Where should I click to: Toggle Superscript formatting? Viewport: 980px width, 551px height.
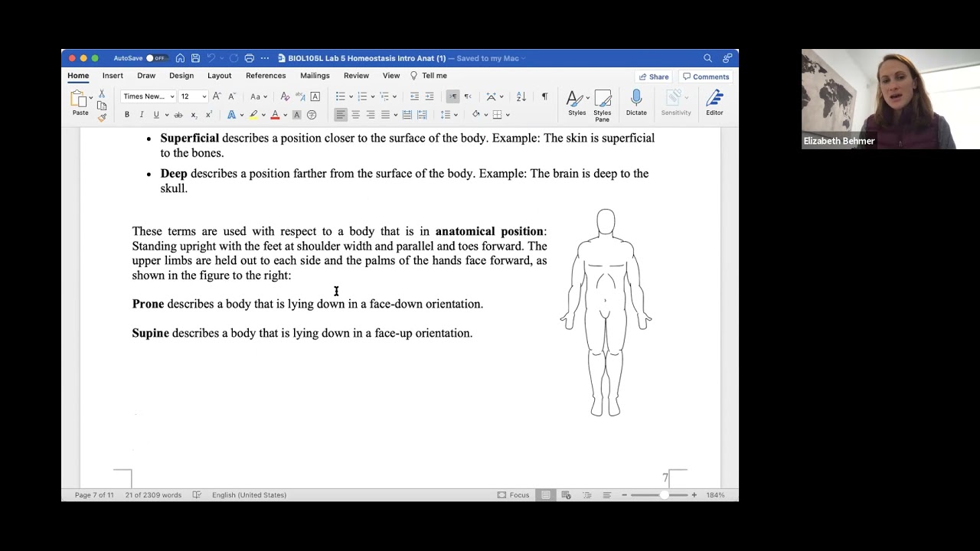[208, 115]
